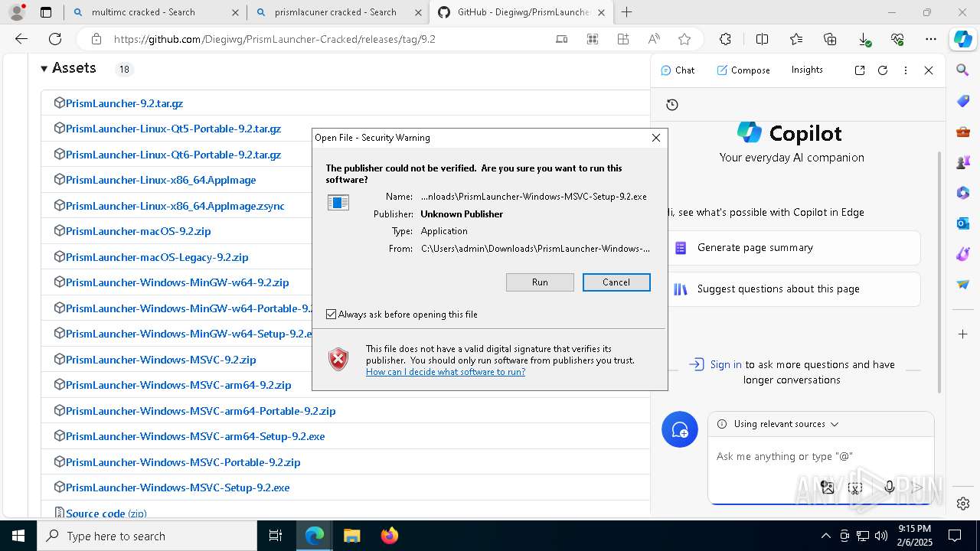
Task: Open the Read aloud icon
Action: point(654,39)
